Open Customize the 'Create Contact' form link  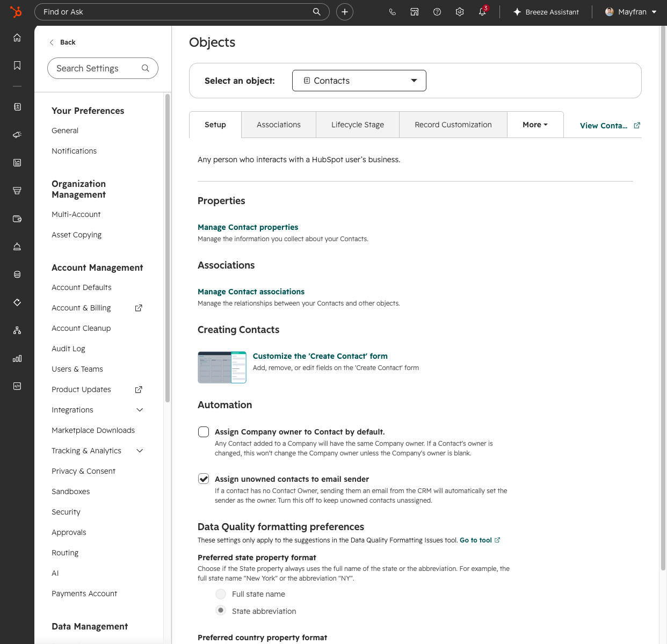(320, 356)
